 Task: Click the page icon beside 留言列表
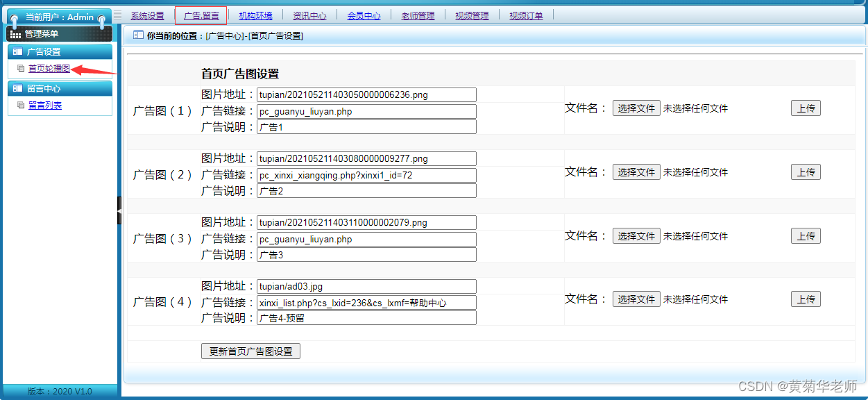pyautogui.click(x=21, y=106)
